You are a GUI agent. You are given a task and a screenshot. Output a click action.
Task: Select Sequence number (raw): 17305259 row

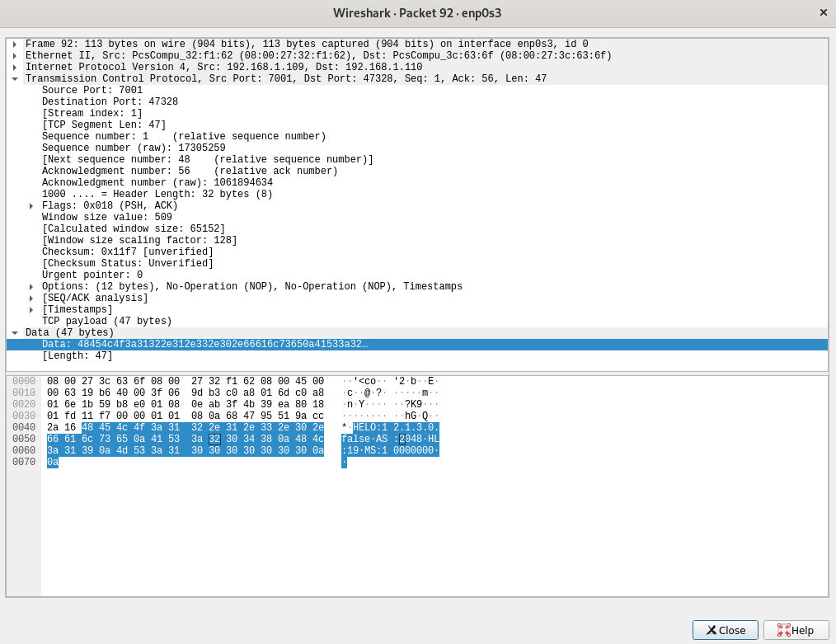click(x=417, y=148)
